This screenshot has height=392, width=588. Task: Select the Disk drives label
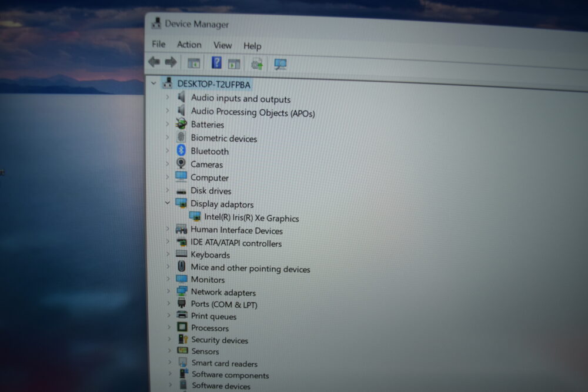click(x=211, y=191)
